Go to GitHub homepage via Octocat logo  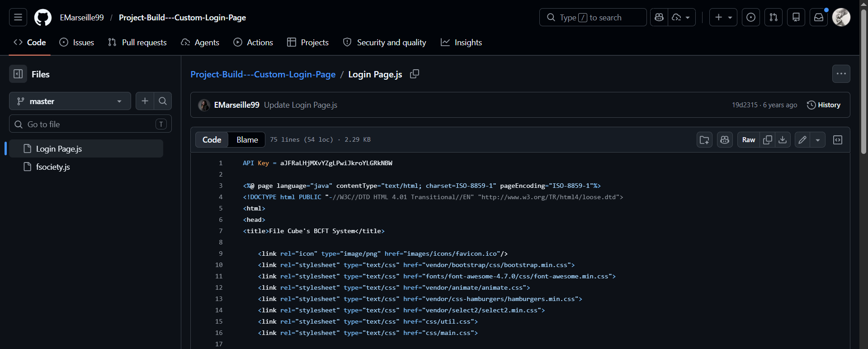43,17
